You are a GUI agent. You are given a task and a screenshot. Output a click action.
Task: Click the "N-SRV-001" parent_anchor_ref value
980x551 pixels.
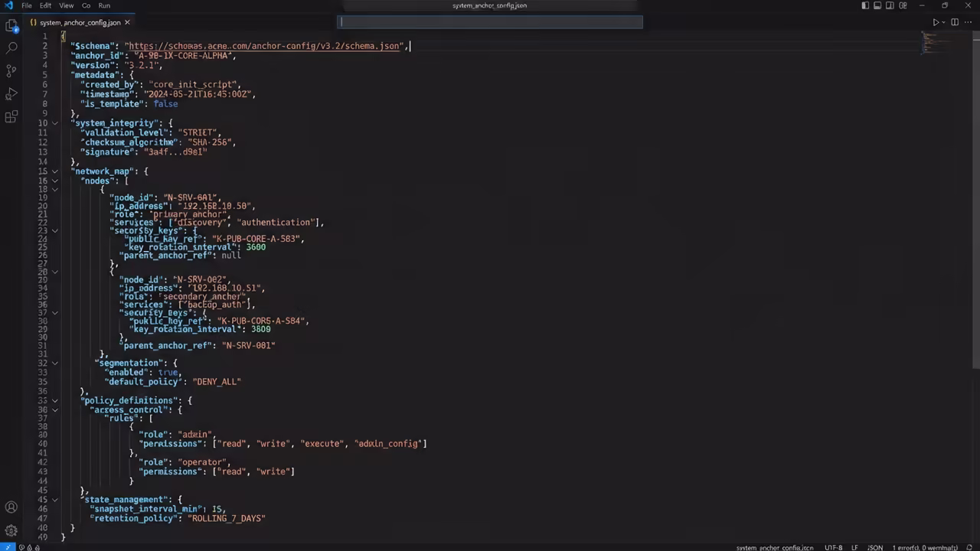point(248,345)
